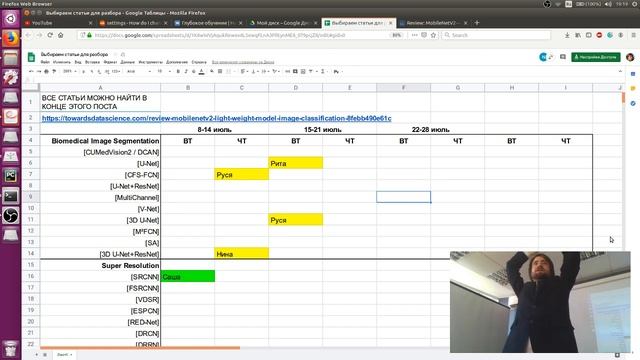Open the text color picker
640x360 pixels.
coord(201,71)
